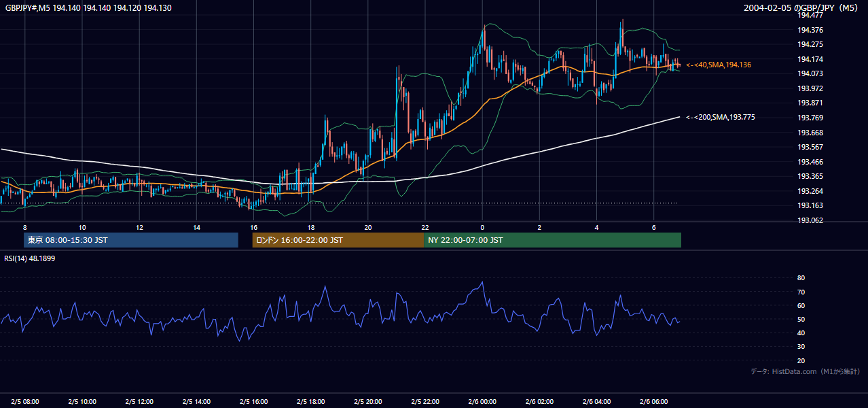Click the GBPJPY#,M5 chart title text
Screen dimensions: 868x408
(x=88, y=8)
